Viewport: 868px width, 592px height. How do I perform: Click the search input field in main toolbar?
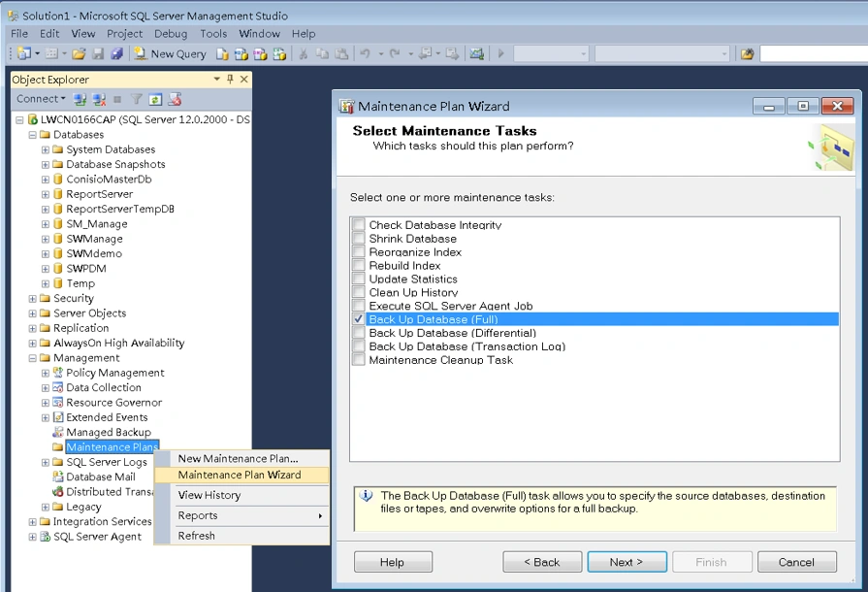click(813, 53)
